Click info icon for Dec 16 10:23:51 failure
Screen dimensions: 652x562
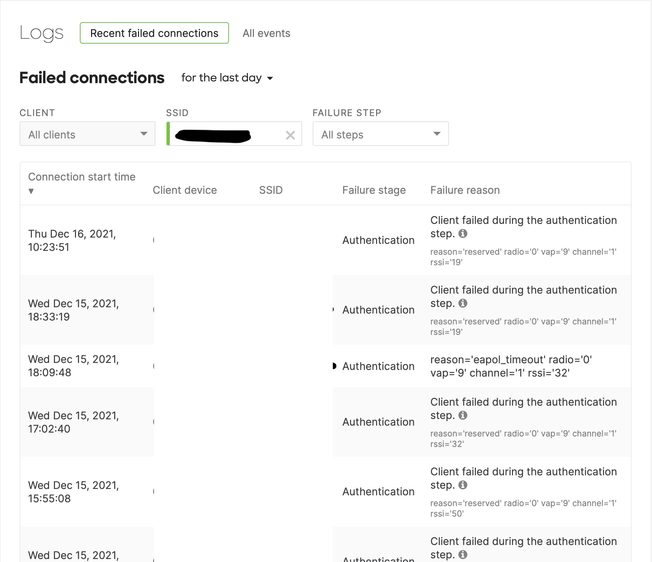pos(462,234)
